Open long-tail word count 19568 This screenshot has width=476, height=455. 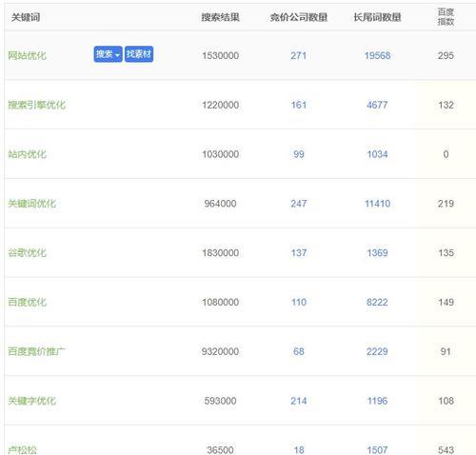coord(377,55)
